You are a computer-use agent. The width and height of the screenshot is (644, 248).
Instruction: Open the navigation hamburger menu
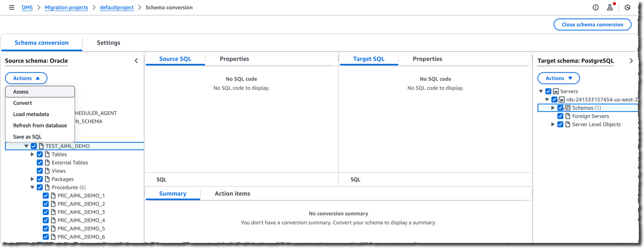tap(12, 7)
